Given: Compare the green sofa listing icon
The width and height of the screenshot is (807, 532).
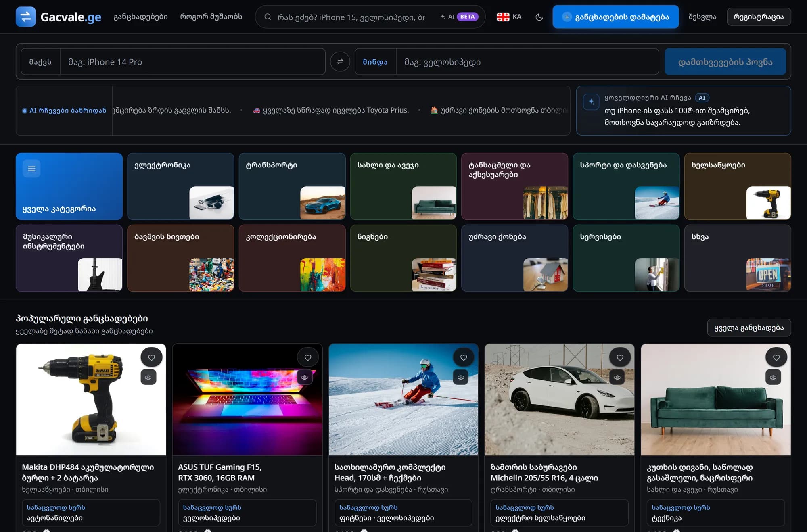Looking at the screenshot, I should pos(773,377).
